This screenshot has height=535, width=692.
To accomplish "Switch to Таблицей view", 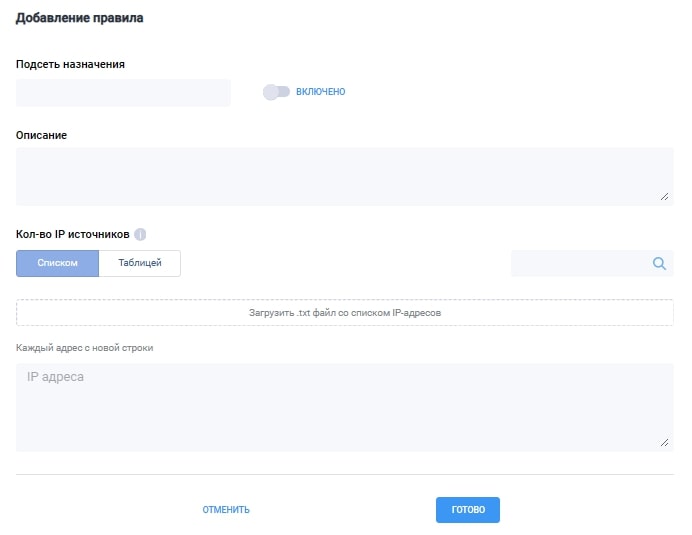I will (x=139, y=263).
